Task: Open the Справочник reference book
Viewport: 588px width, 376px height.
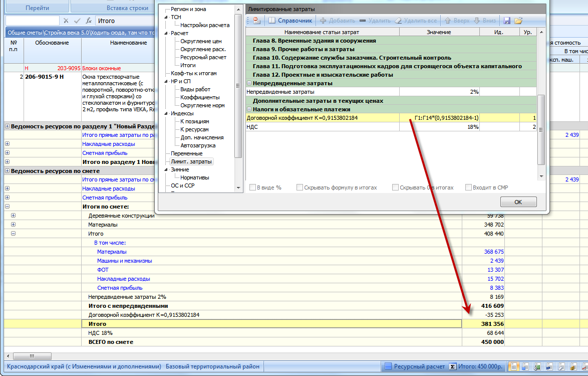Action: pyautogui.click(x=290, y=21)
